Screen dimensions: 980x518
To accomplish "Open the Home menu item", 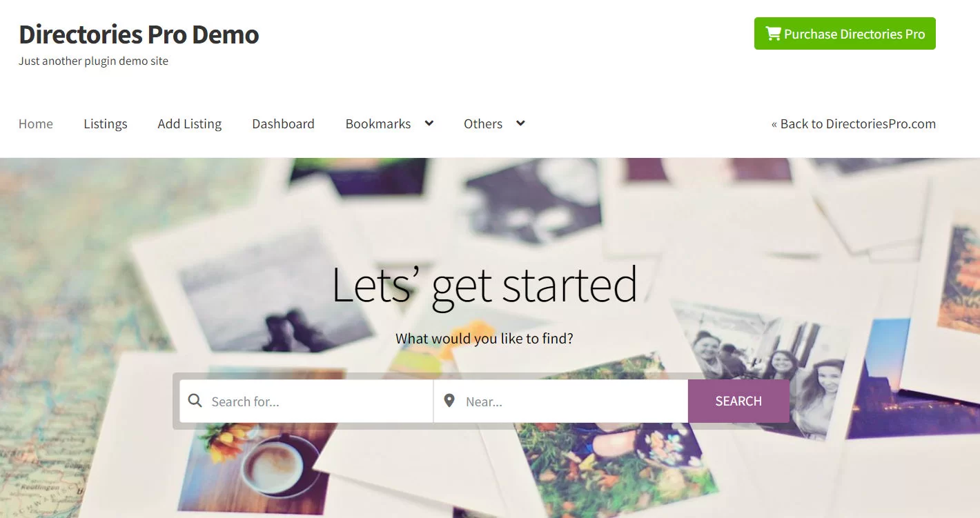I will 36,123.
